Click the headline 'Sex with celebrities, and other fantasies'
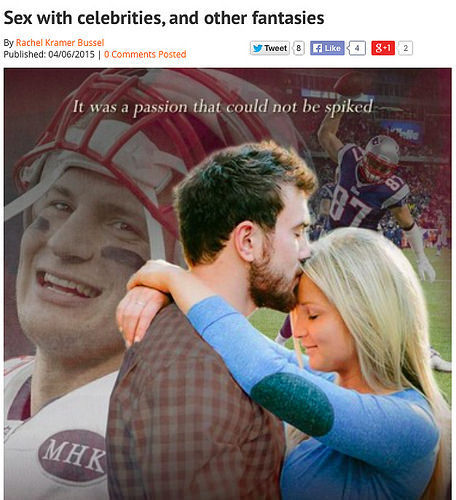456x500 pixels. click(x=164, y=18)
